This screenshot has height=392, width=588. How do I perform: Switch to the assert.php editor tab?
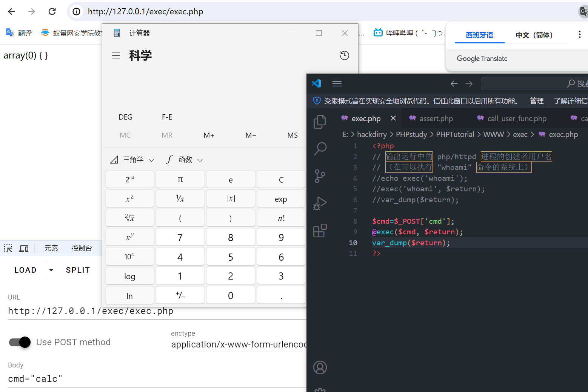431,118
